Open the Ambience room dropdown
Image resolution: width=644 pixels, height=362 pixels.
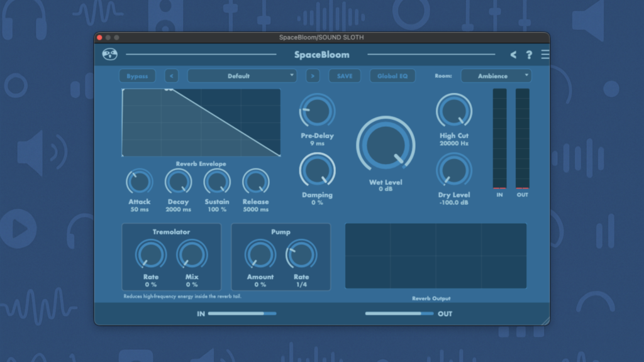(496, 76)
